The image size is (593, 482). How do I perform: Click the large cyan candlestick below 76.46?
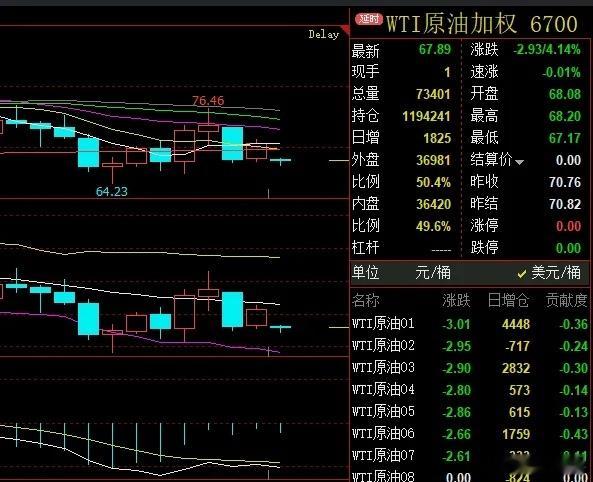(x=232, y=143)
